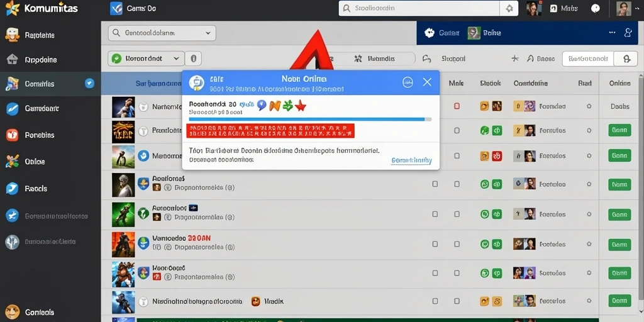This screenshot has height=322, width=644.
Task: Tick the Male column checkbox in Mamoman row
Action: click(457, 156)
